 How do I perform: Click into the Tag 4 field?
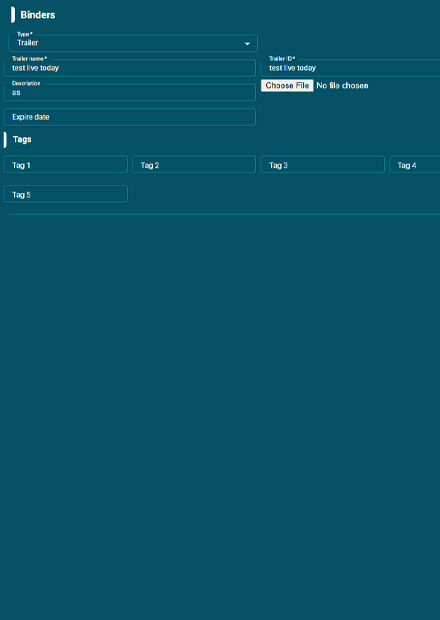click(415, 165)
